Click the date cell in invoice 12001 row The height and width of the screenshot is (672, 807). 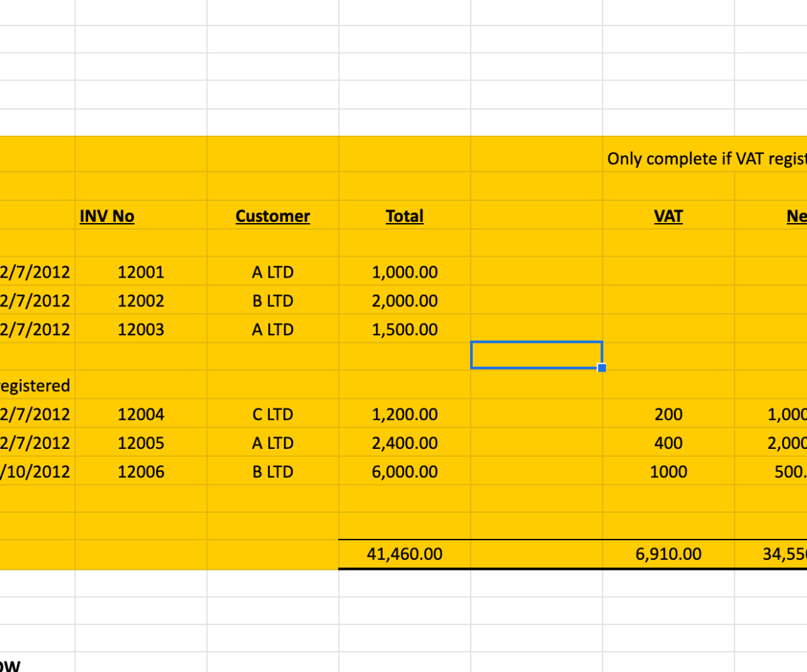37,272
